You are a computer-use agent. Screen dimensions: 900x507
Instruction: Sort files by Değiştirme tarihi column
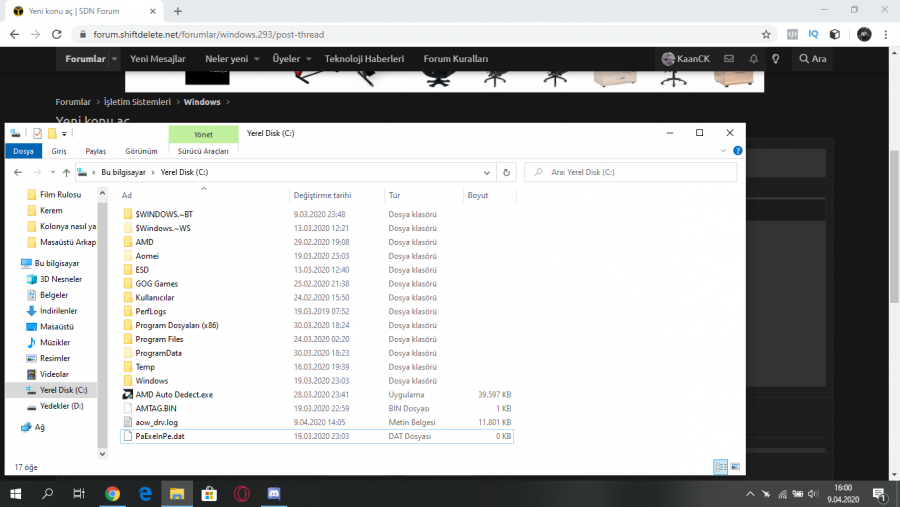point(322,195)
